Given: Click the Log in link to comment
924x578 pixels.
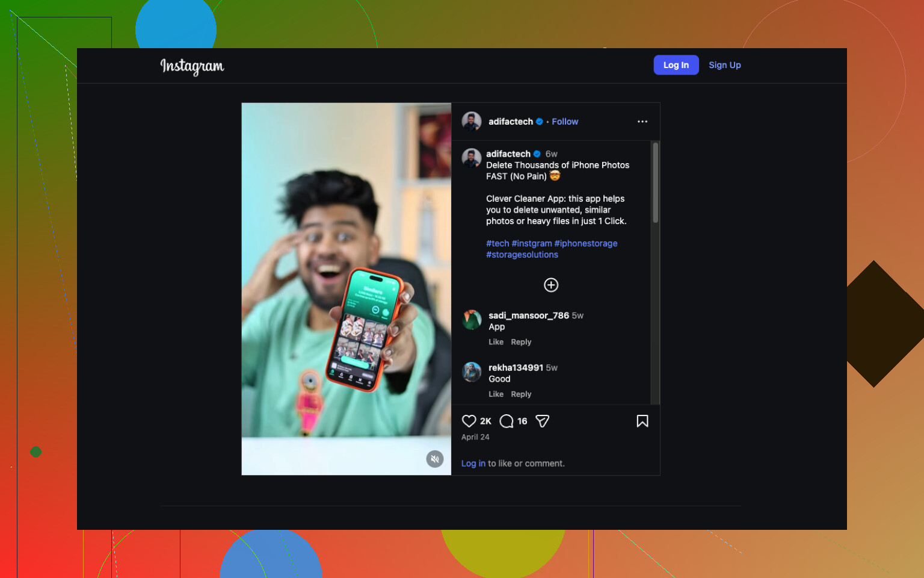Looking at the screenshot, I should (473, 464).
